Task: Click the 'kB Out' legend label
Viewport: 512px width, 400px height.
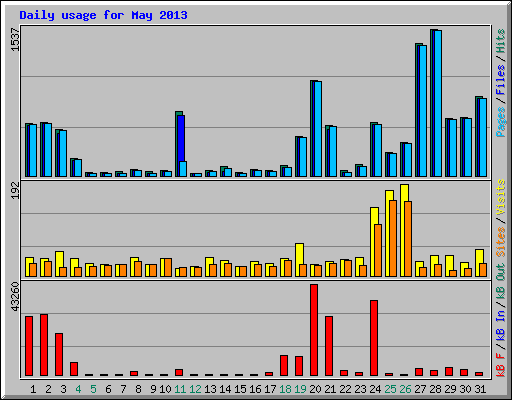Action: coord(500,282)
